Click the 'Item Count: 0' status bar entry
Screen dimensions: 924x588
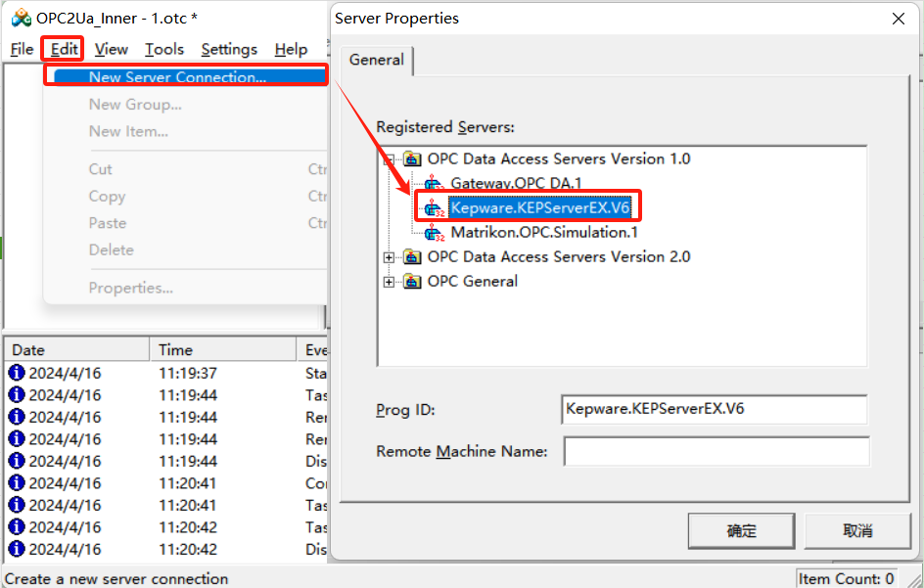tap(847, 579)
